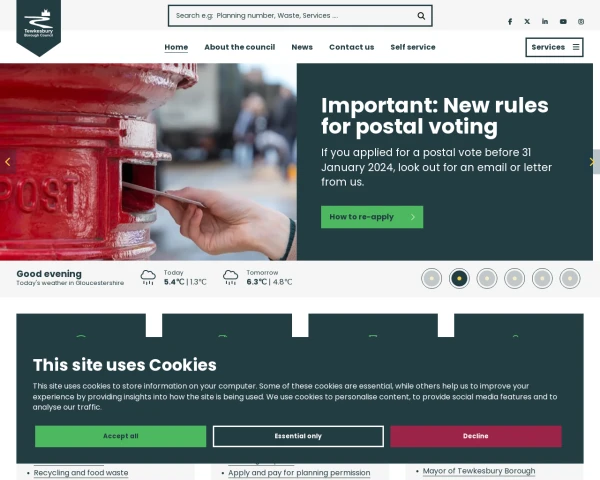Go to the News page
This screenshot has height=480, width=600.
click(x=302, y=47)
